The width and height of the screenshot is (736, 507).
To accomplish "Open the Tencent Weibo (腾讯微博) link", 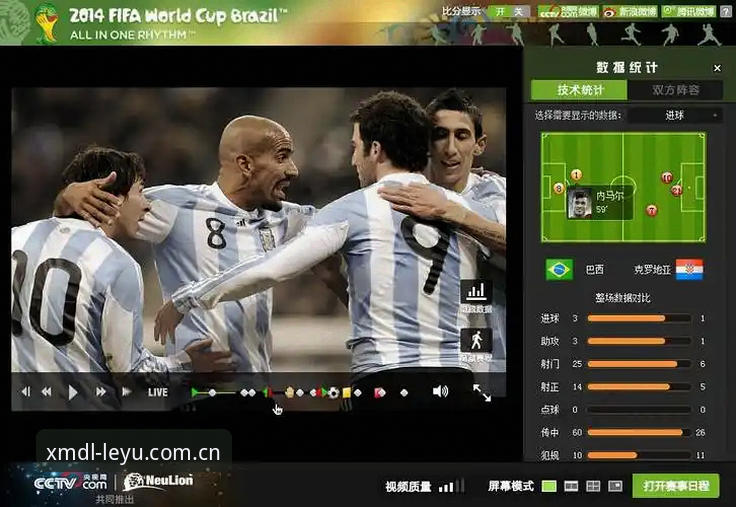I will (688, 11).
